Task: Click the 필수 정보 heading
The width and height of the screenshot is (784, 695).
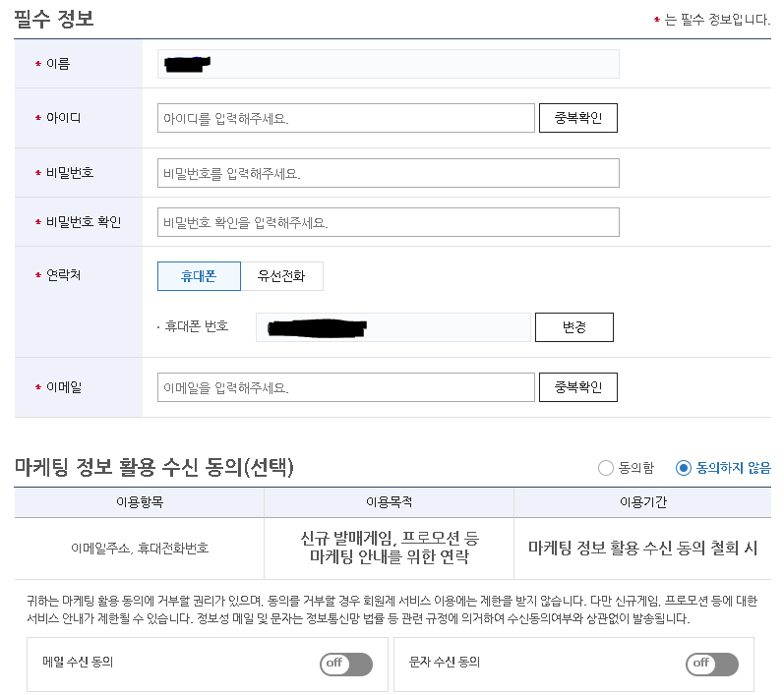Action: pos(54,19)
